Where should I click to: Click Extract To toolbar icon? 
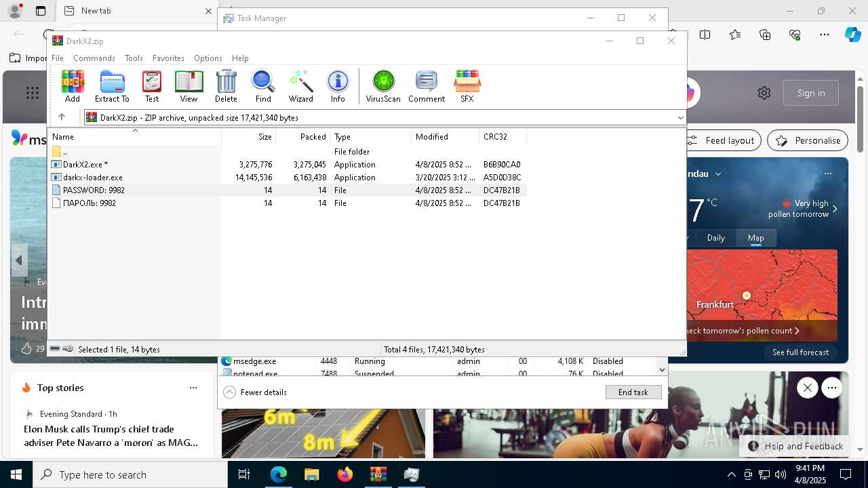pos(112,86)
